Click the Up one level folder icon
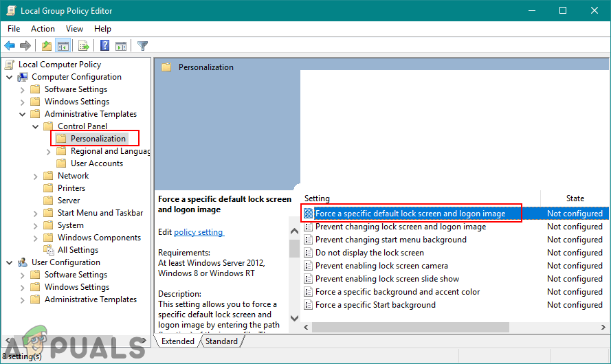Image resolution: width=611 pixels, height=364 pixels. coord(47,46)
